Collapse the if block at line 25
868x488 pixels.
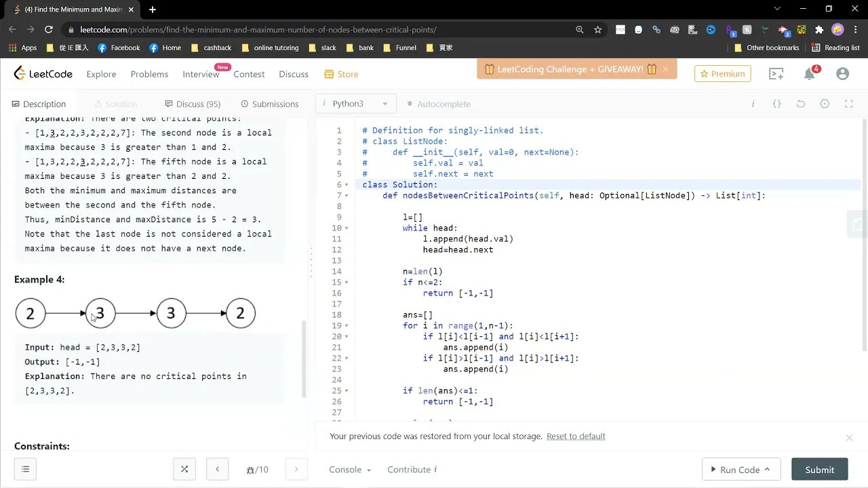pos(347,391)
